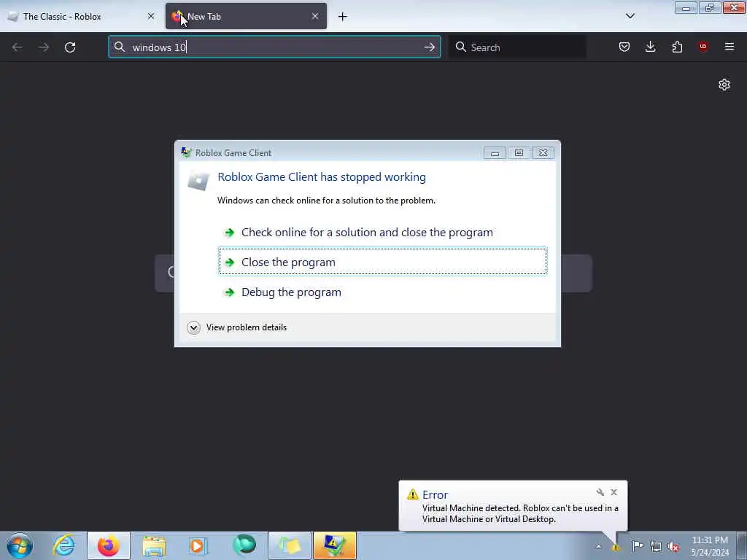Open the Downloads panel icon
This screenshot has width=747, height=560.
[x=650, y=47]
